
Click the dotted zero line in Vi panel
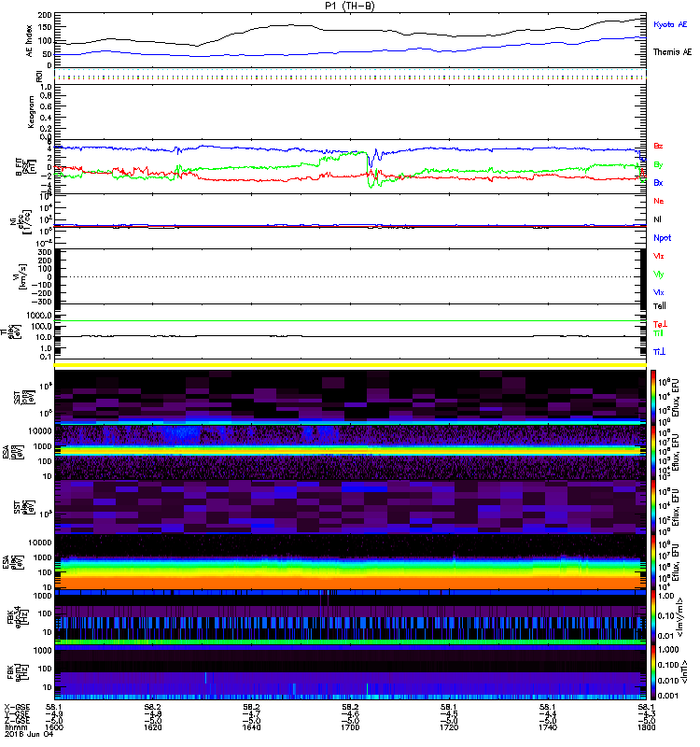click(350, 276)
